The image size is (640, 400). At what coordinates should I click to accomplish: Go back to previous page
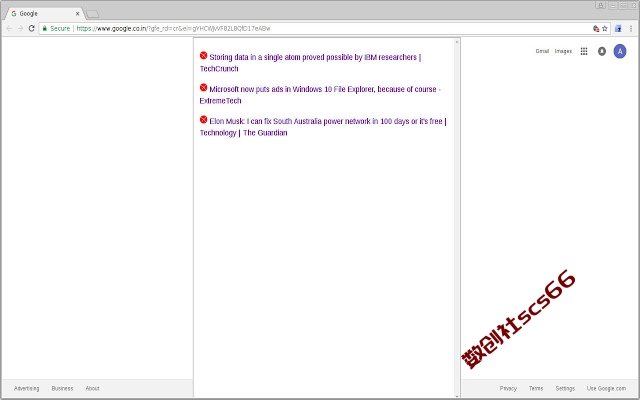click(9, 28)
